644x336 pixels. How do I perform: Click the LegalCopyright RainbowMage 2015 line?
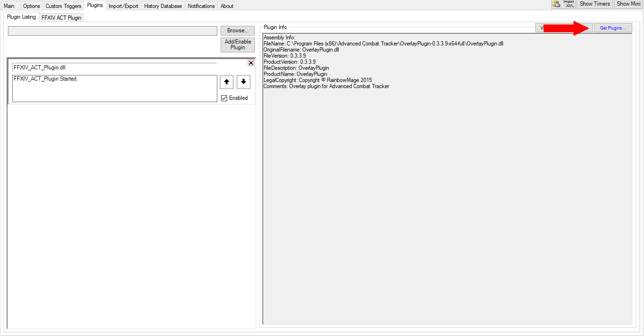(x=318, y=80)
